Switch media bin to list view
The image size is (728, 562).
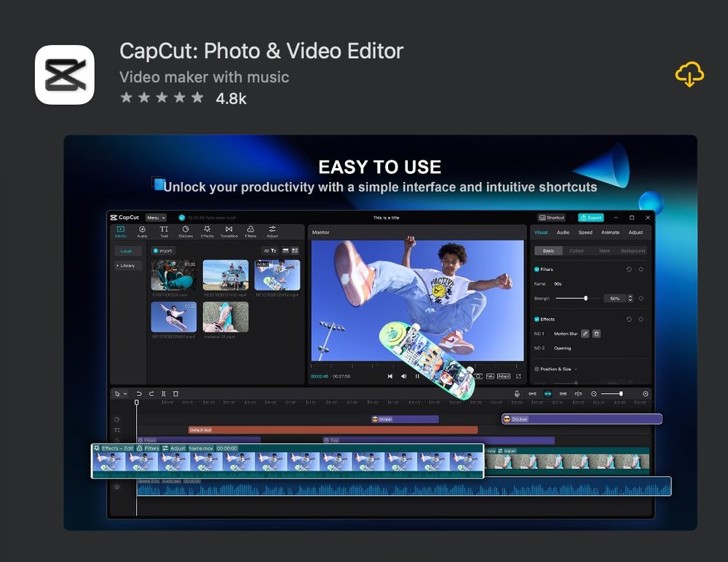[x=285, y=251]
